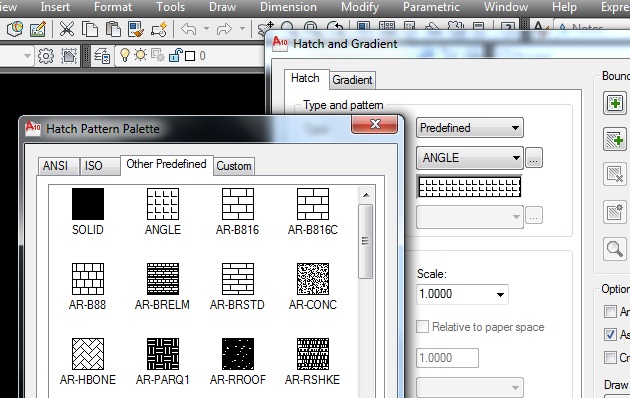630x398 pixels.
Task: Click the hatch swatch preview strip
Action: (x=470, y=187)
